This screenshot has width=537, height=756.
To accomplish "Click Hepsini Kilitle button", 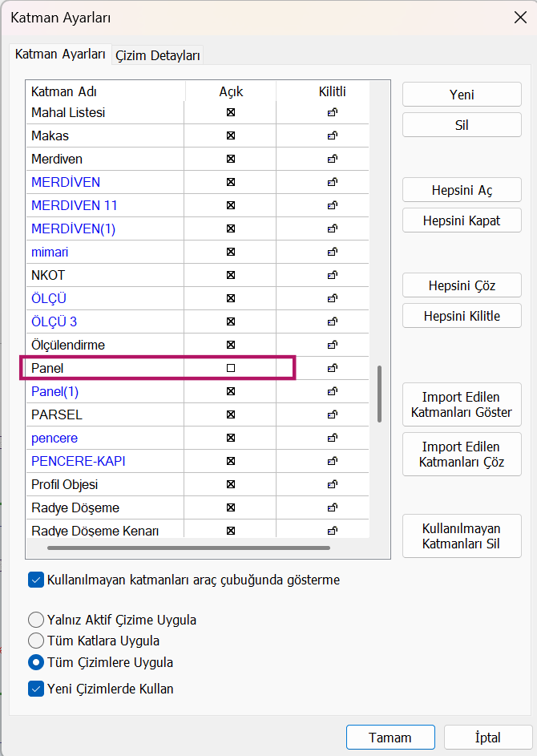I will 462,316.
